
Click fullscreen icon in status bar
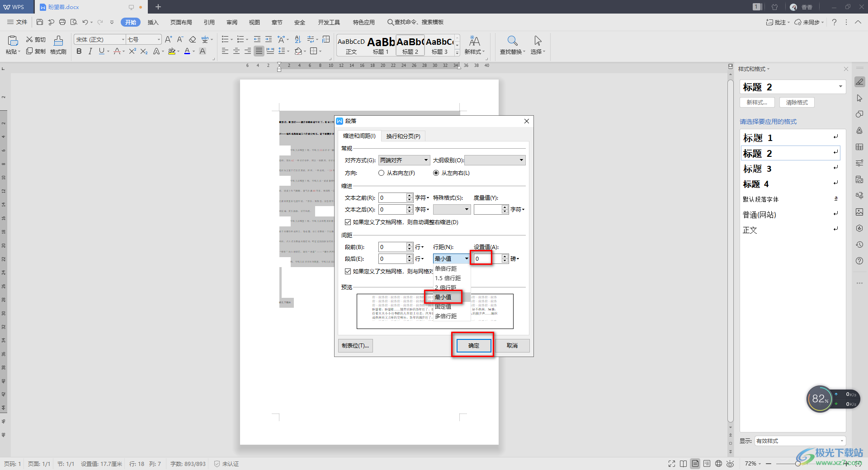[672, 464]
